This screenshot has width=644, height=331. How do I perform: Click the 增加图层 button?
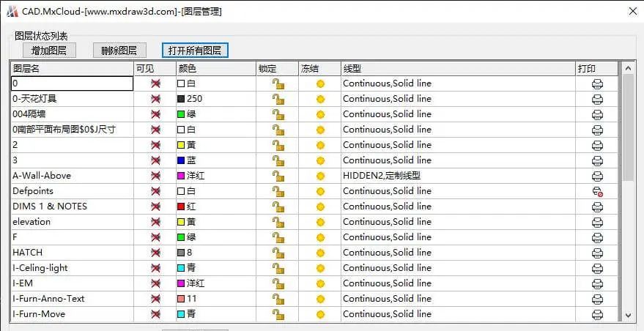(x=49, y=51)
